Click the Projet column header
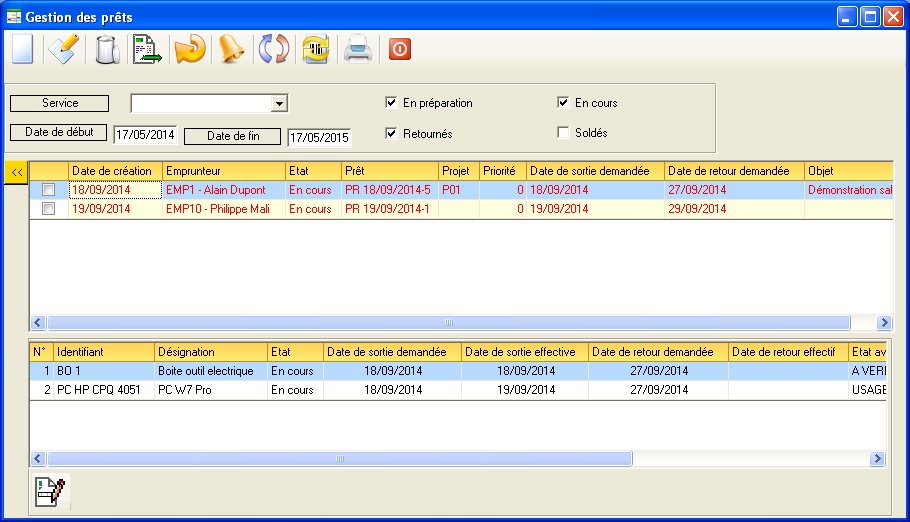Screen dimensions: 910x522 [459, 171]
